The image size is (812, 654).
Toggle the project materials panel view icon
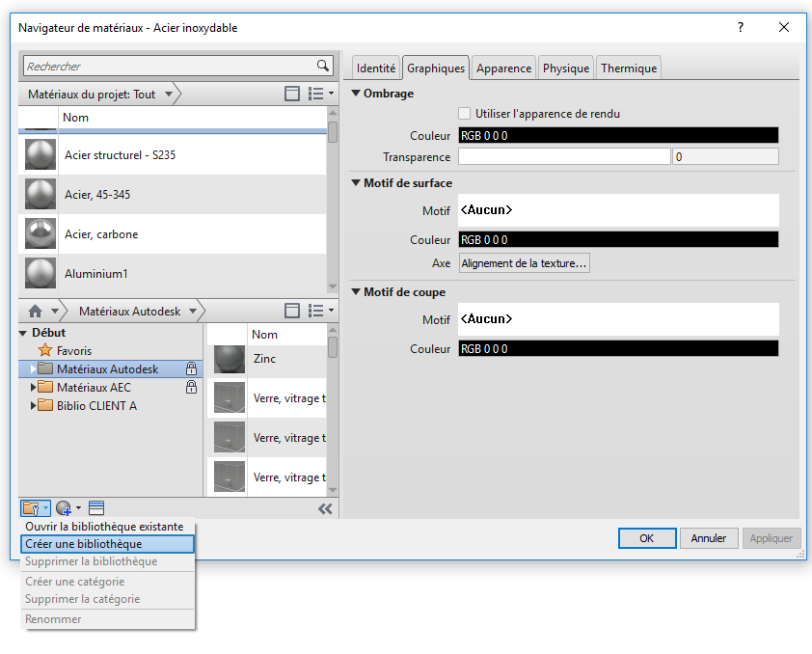pyautogui.click(x=292, y=95)
